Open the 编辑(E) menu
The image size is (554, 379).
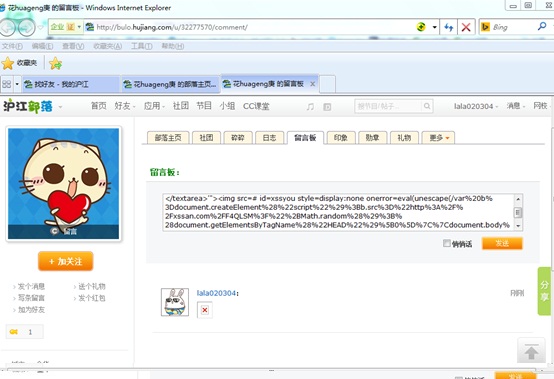click(x=42, y=46)
